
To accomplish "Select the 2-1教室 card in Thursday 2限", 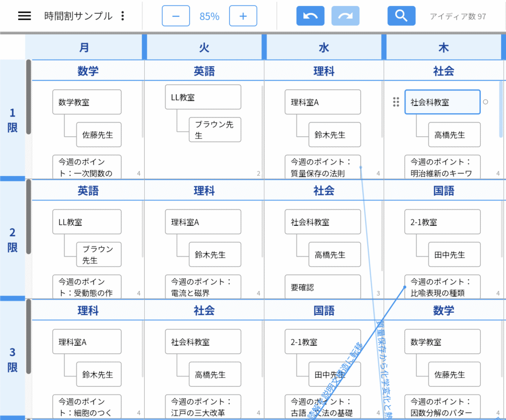I will tap(442, 222).
